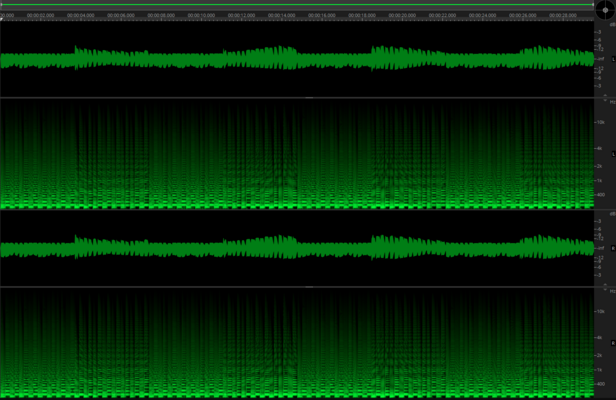Click the 00:00:20.000 mark on the timeline
The image size is (616, 400).
[x=402, y=15]
